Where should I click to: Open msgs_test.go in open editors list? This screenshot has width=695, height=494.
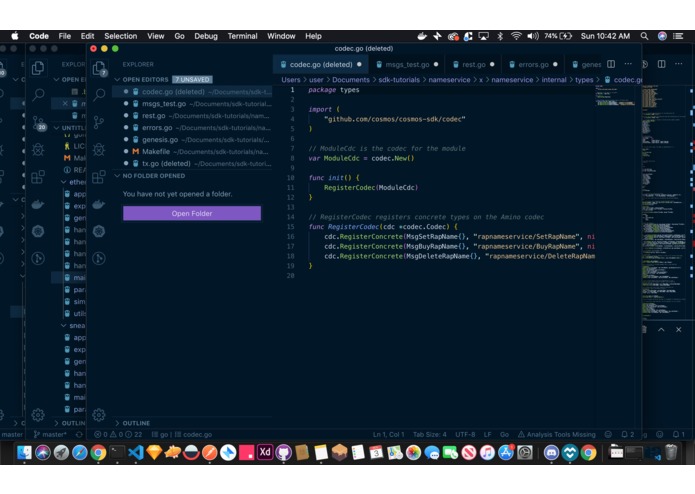coord(192,104)
